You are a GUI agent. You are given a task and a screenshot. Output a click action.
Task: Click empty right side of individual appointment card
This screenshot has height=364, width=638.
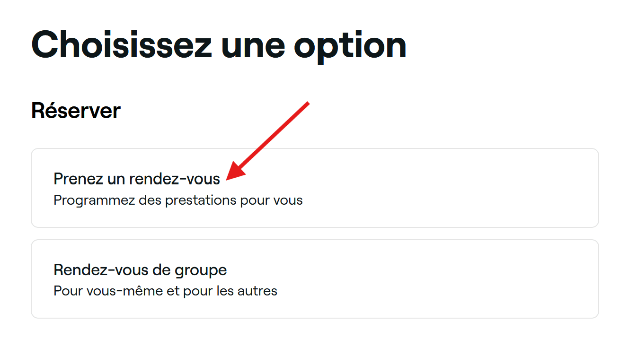tap(473, 188)
